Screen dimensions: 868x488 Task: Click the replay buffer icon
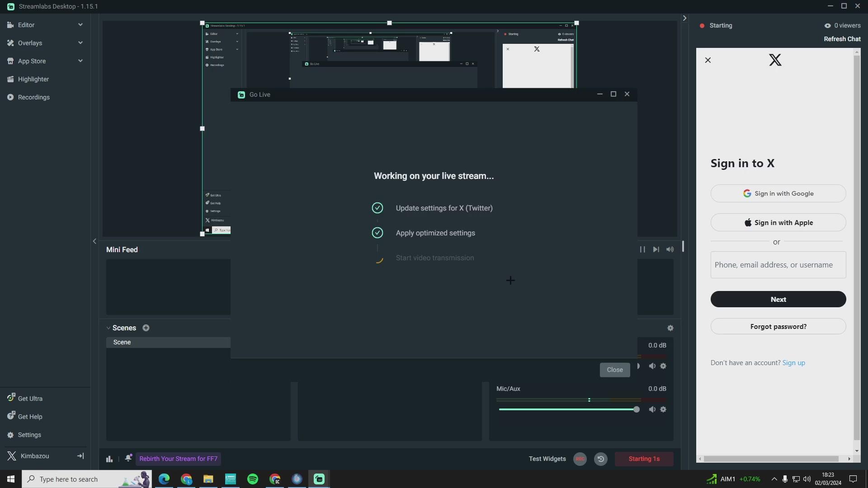[x=601, y=459]
